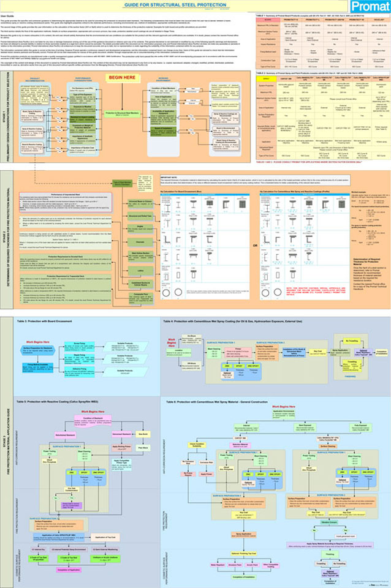This screenshot has height=588, width=391.
Task: Click the Vibration Concern box in Table 6
Action: point(328,522)
